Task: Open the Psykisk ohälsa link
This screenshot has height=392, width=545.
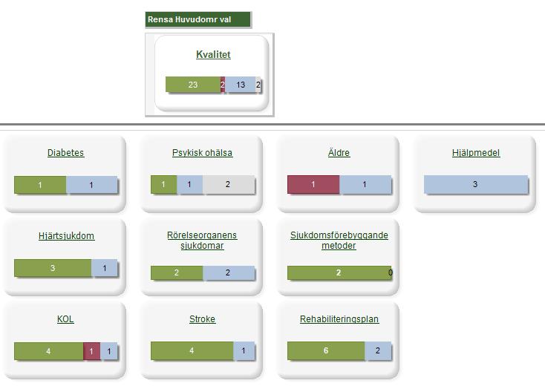Action: [x=202, y=152]
